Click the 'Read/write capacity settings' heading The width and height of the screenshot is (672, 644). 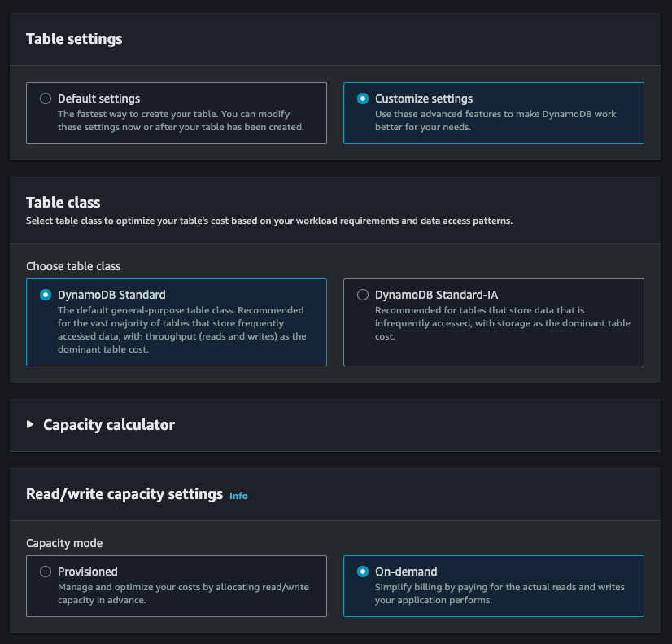click(124, 494)
